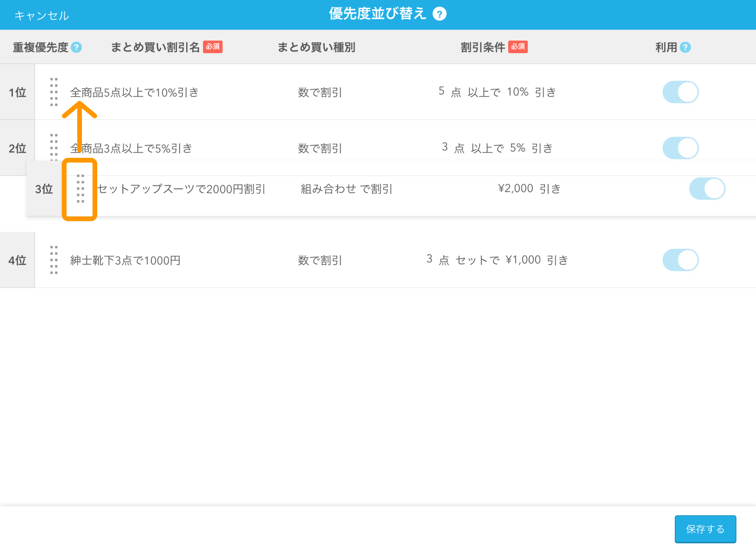
Task: Click the drag handle icon for 1位 row
Action: [x=55, y=91]
